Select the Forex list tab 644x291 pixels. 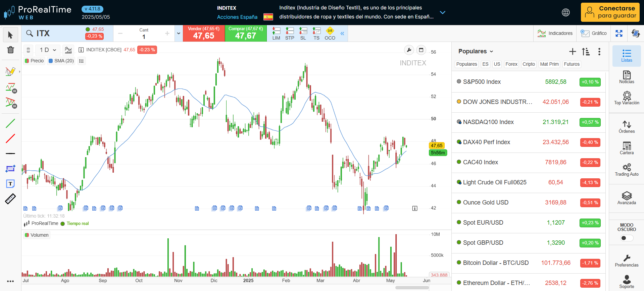(x=511, y=64)
